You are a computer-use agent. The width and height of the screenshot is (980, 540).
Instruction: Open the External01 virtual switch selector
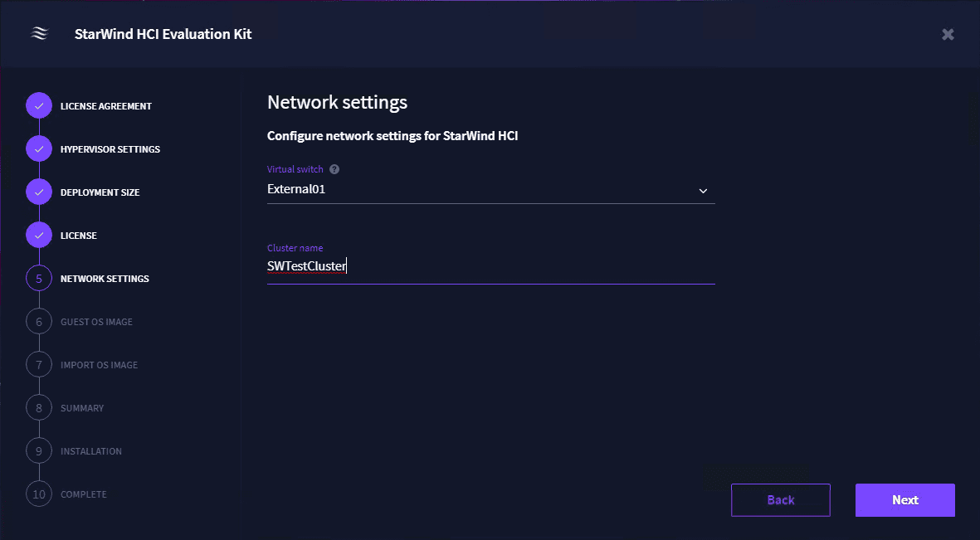pos(481,189)
